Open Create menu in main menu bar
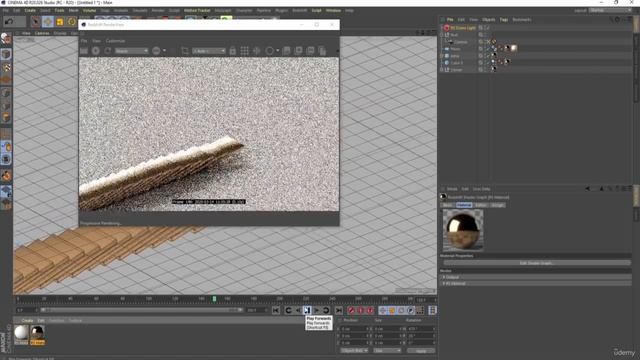This screenshot has height=360, width=640. [x=30, y=10]
